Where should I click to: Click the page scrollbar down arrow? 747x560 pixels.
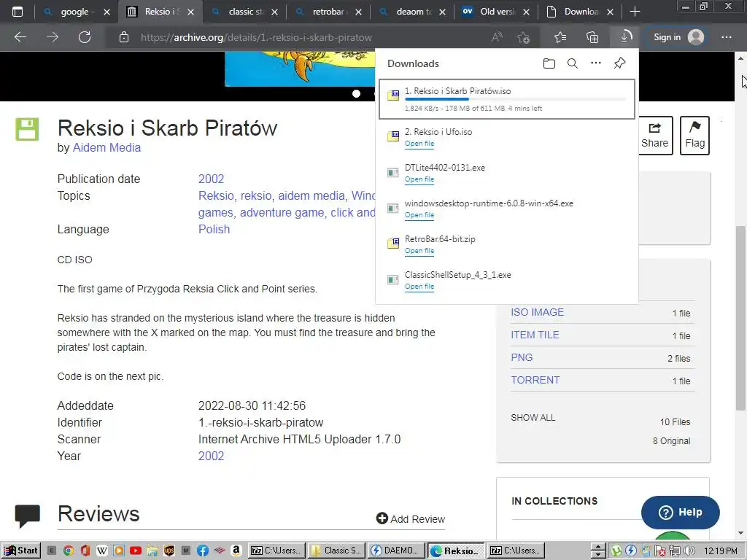(741, 533)
